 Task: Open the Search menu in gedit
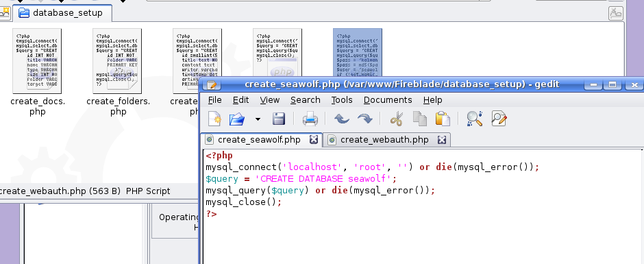(305, 100)
